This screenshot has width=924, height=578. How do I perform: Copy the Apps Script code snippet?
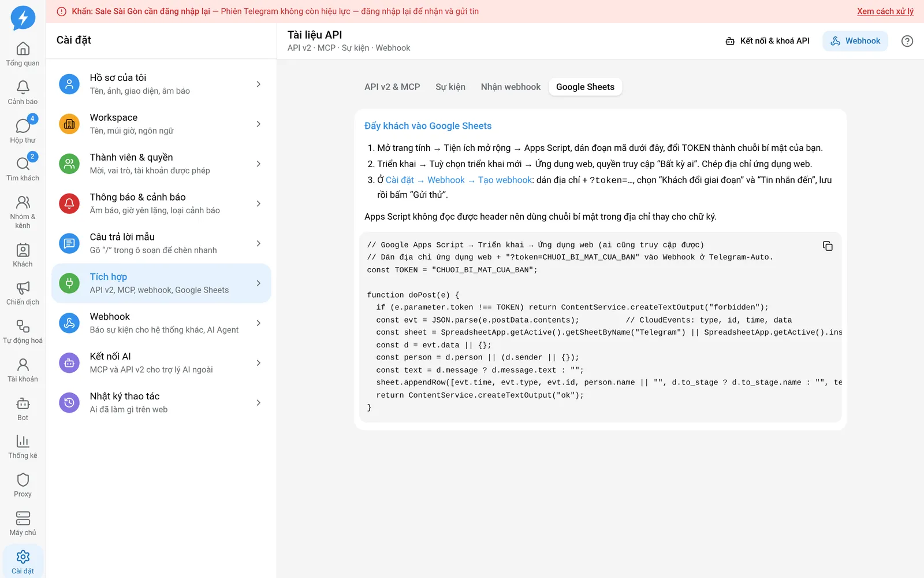coord(828,246)
